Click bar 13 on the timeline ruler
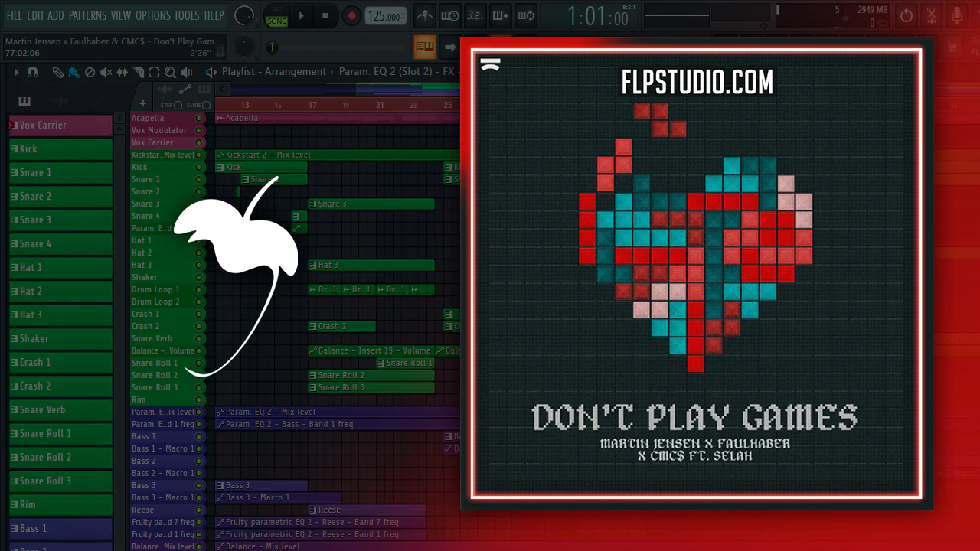 coord(244,105)
